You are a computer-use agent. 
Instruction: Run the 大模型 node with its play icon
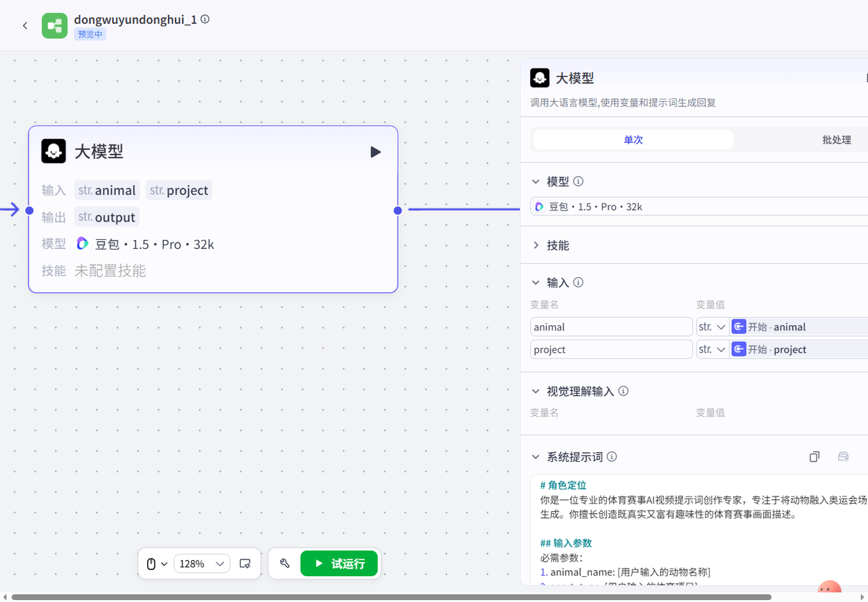click(x=376, y=152)
